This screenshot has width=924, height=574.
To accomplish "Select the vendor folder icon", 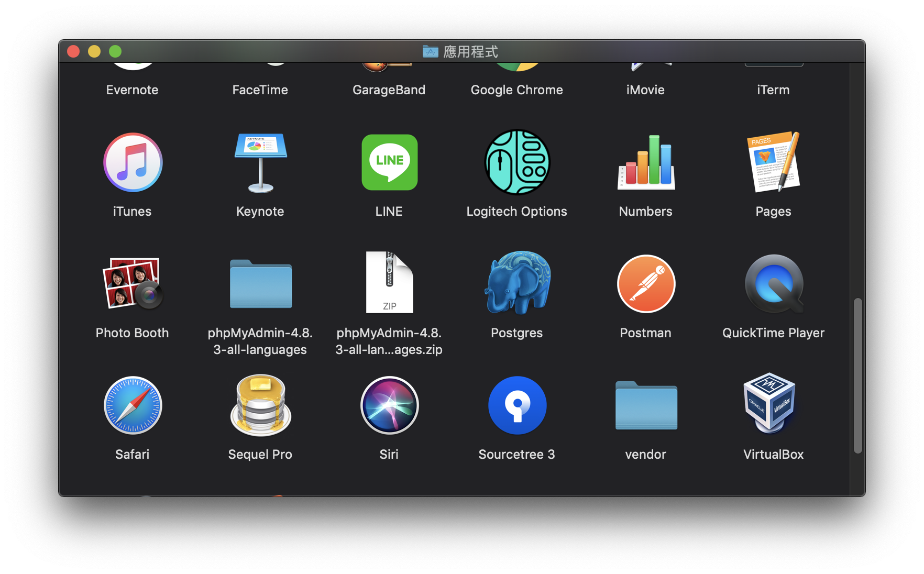I will click(646, 405).
